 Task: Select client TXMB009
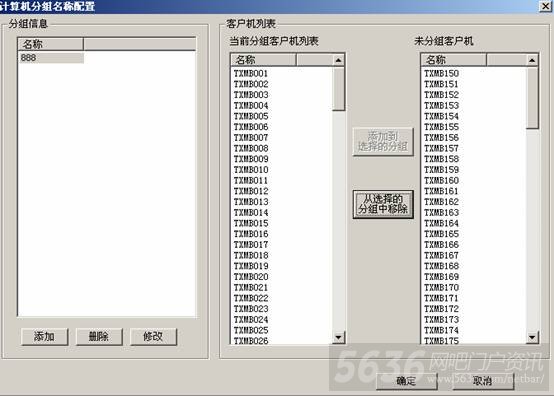point(251,159)
